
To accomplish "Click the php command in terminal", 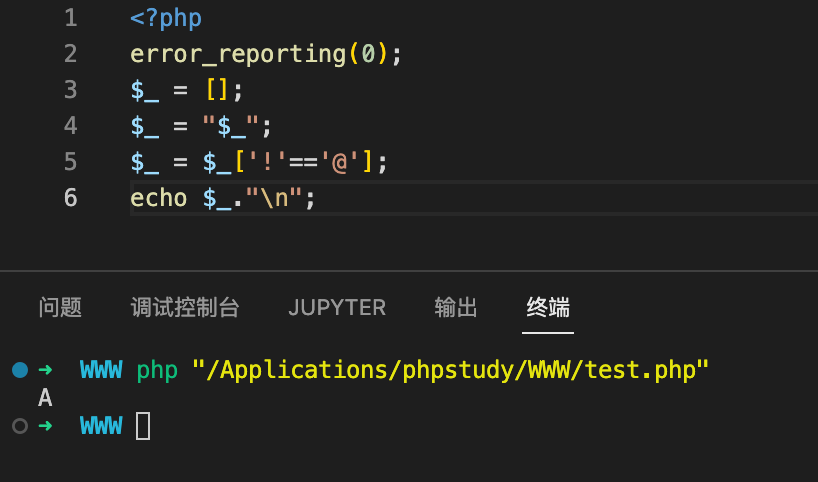I will point(157,371).
